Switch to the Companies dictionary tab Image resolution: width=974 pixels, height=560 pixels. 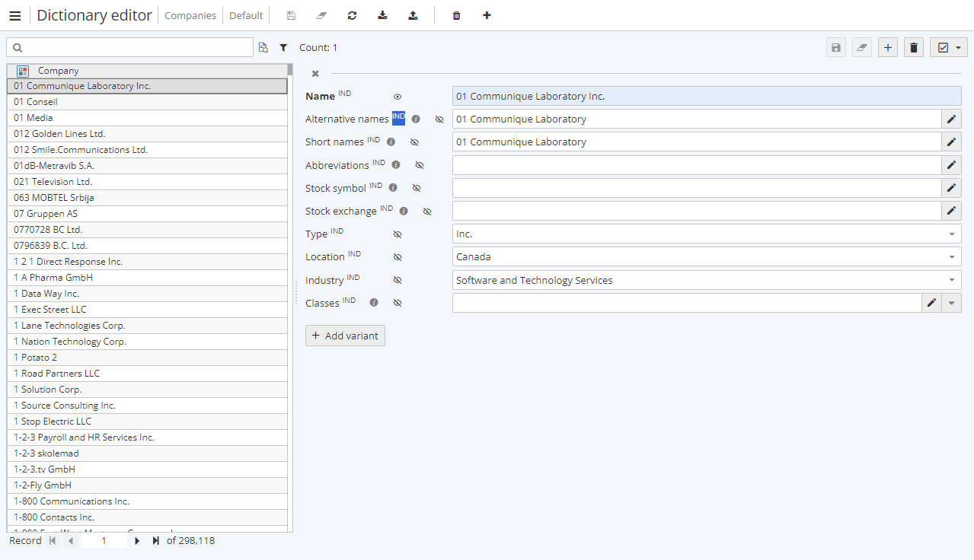pyautogui.click(x=190, y=15)
